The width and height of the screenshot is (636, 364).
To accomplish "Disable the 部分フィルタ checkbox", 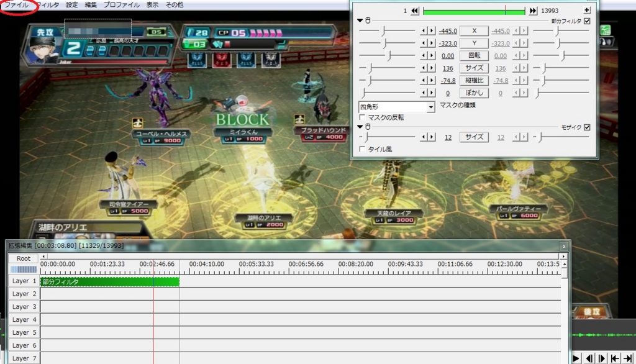I will (x=587, y=20).
